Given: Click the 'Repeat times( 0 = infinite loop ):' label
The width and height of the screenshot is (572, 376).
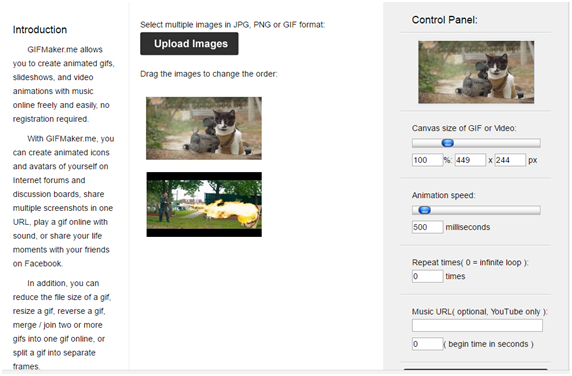Looking at the screenshot, I should [x=470, y=263].
